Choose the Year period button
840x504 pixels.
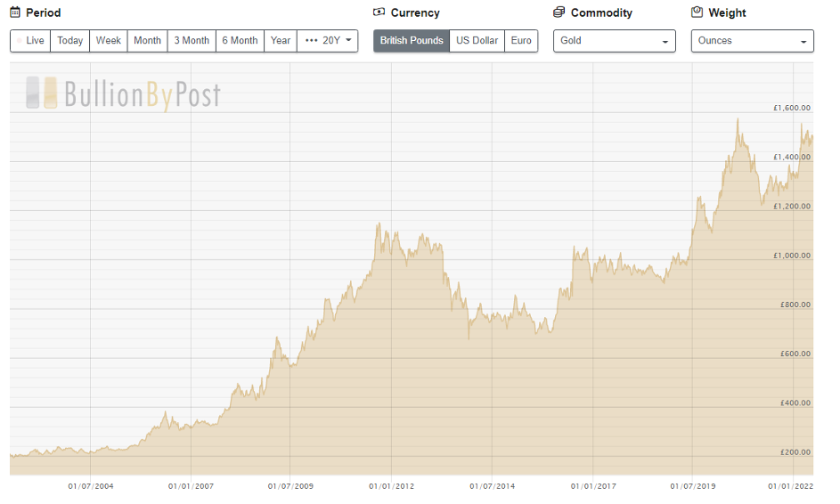coord(281,41)
